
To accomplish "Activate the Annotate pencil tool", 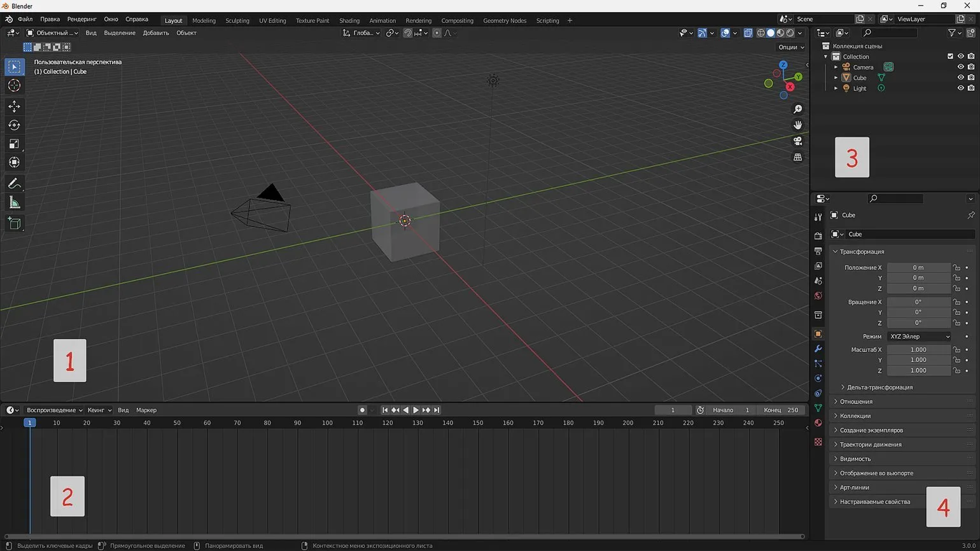I will (x=14, y=183).
